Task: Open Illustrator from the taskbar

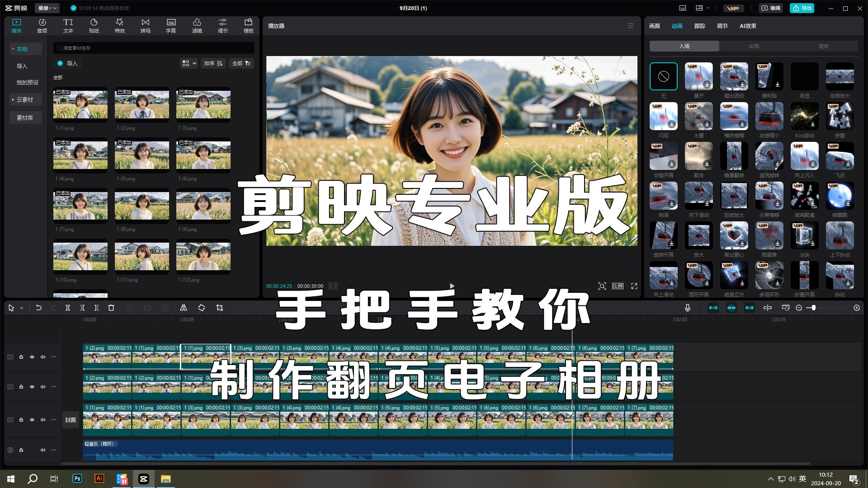Action: pyautogui.click(x=99, y=479)
